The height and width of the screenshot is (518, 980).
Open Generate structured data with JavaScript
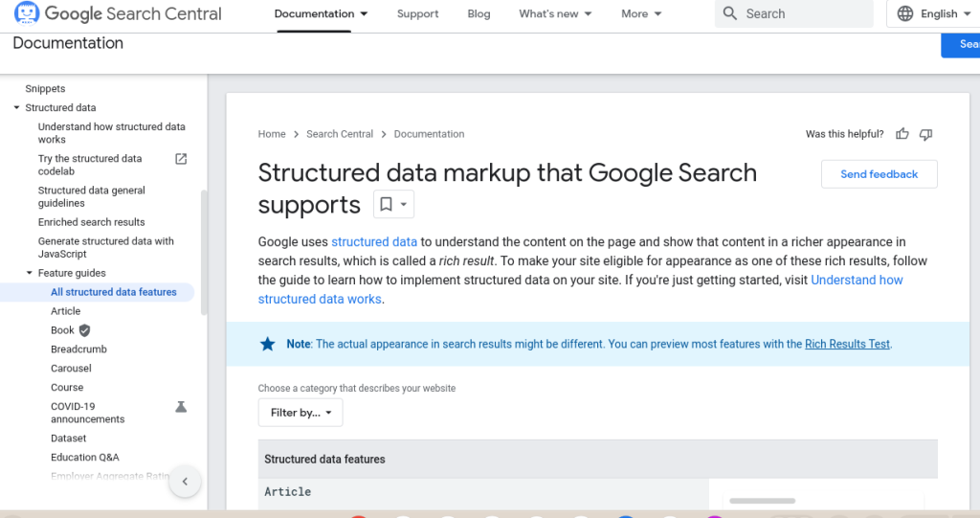pyautogui.click(x=105, y=247)
